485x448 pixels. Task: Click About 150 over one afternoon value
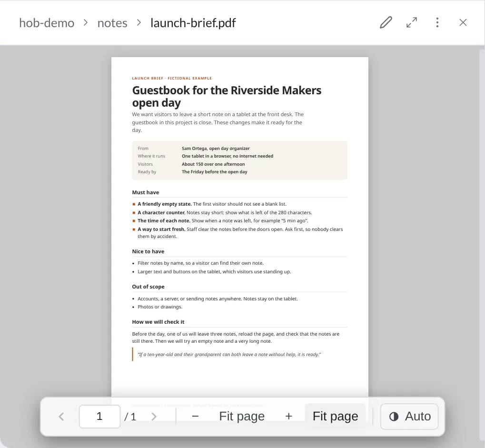click(213, 164)
